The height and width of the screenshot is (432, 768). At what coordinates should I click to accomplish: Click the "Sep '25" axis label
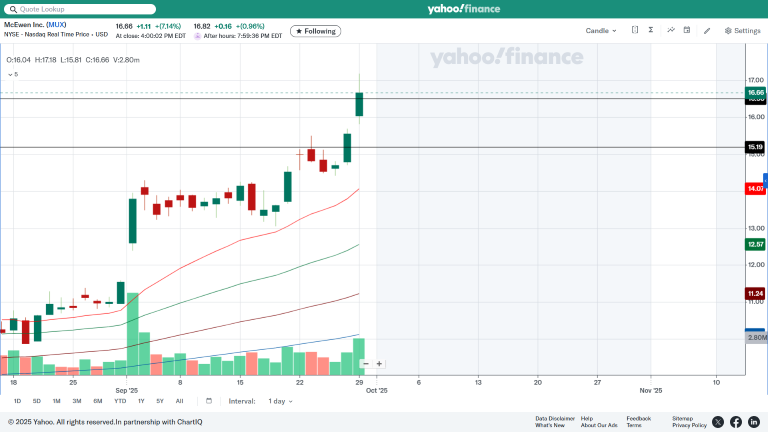pyautogui.click(x=127, y=390)
